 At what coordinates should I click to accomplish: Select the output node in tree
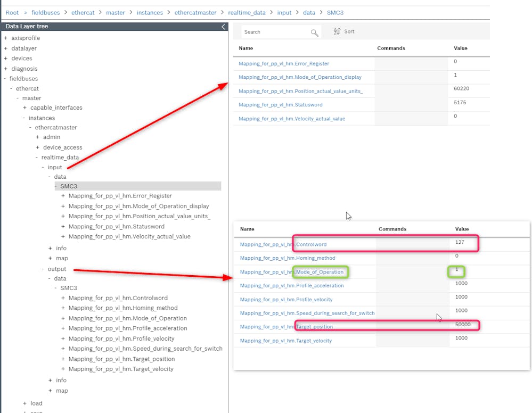[x=57, y=269]
